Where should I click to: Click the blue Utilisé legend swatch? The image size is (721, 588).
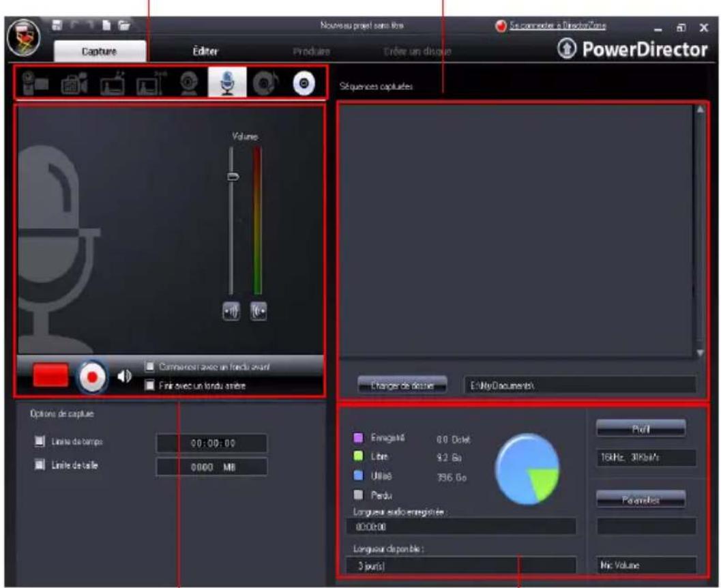tap(358, 475)
